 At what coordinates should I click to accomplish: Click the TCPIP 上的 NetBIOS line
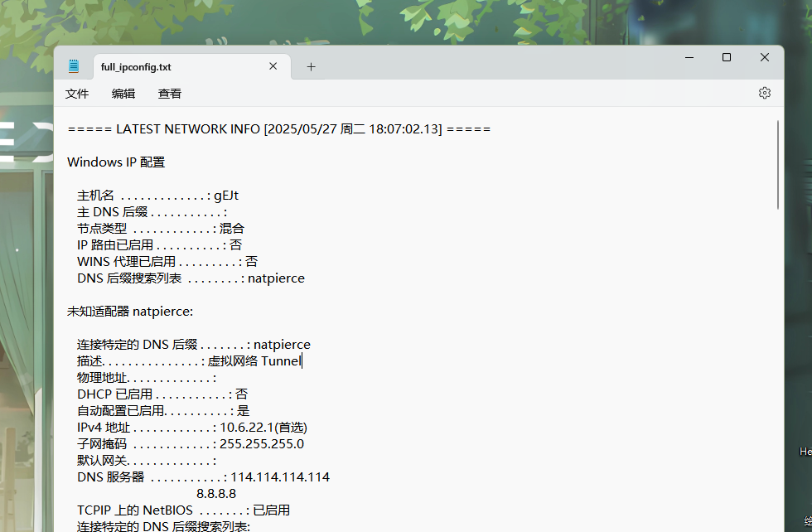pos(183,510)
